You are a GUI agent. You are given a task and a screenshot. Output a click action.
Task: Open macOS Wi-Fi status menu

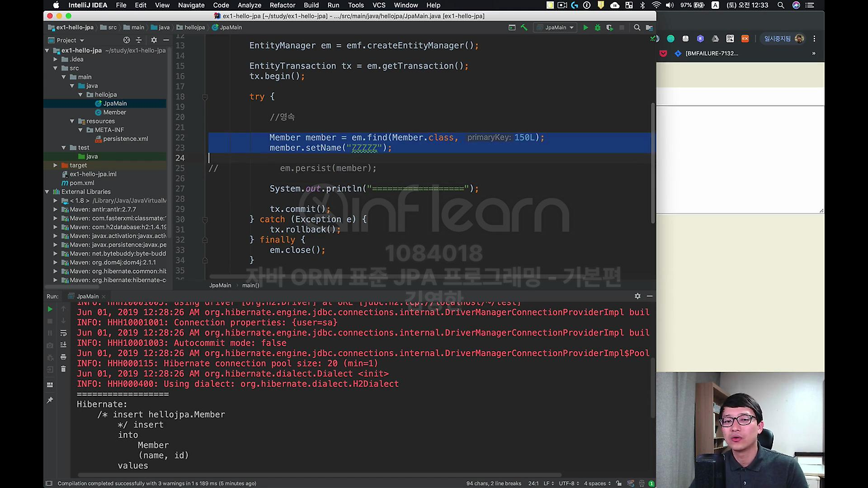(x=656, y=5)
